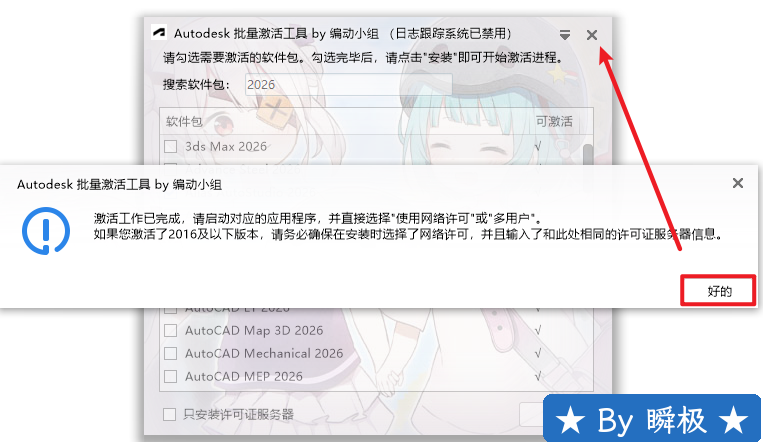Click the package list scrollbar thumb
Image resolution: width=763 pixels, height=442 pixels.
pos(588,154)
